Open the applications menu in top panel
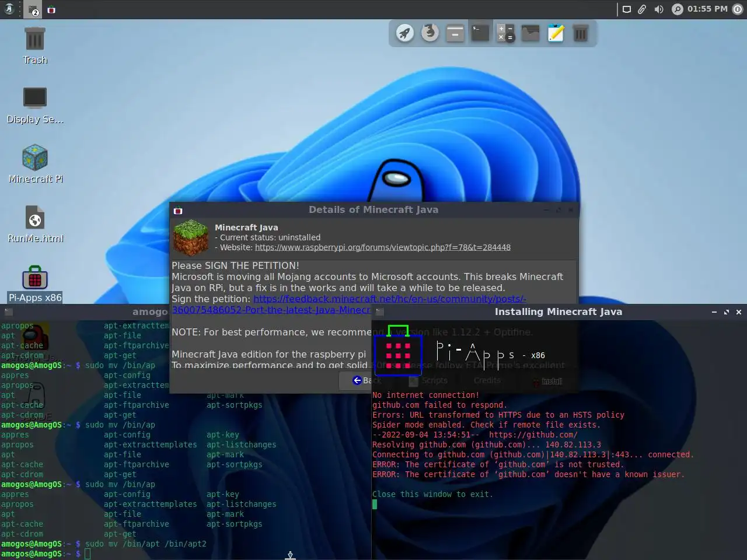The width and height of the screenshot is (747, 560). click(9, 9)
